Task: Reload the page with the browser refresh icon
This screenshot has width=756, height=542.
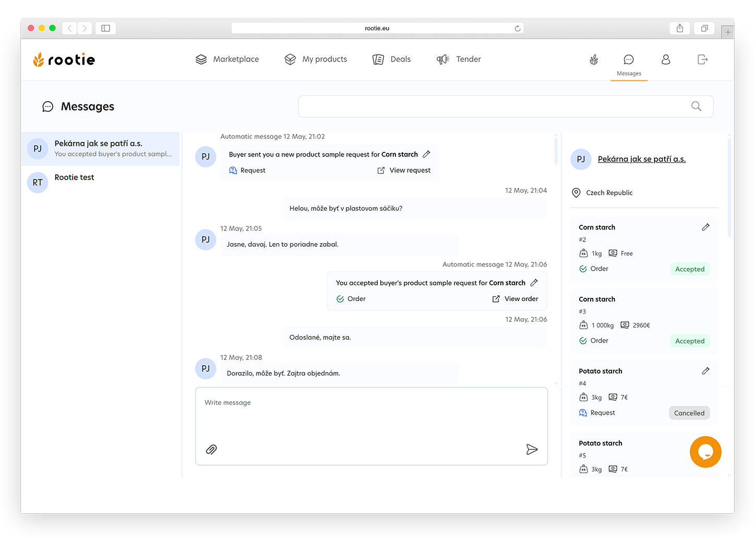Action: pyautogui.click(x=517, y=28)
